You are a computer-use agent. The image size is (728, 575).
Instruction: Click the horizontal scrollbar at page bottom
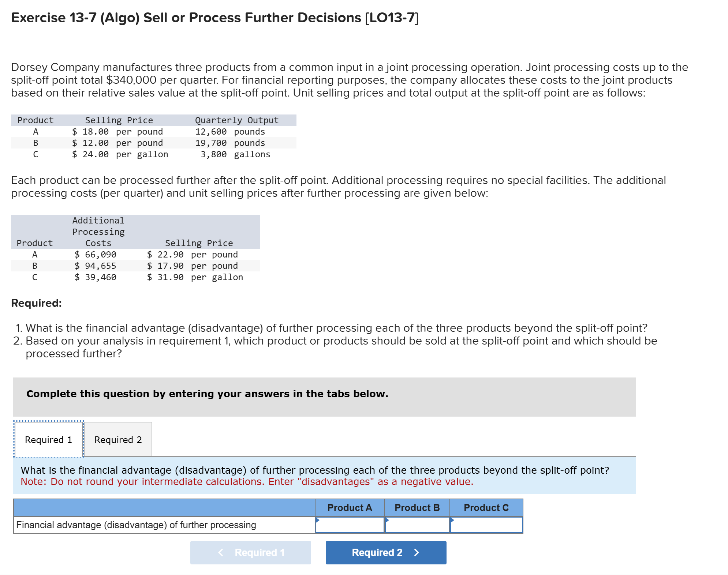click(364, 572)
